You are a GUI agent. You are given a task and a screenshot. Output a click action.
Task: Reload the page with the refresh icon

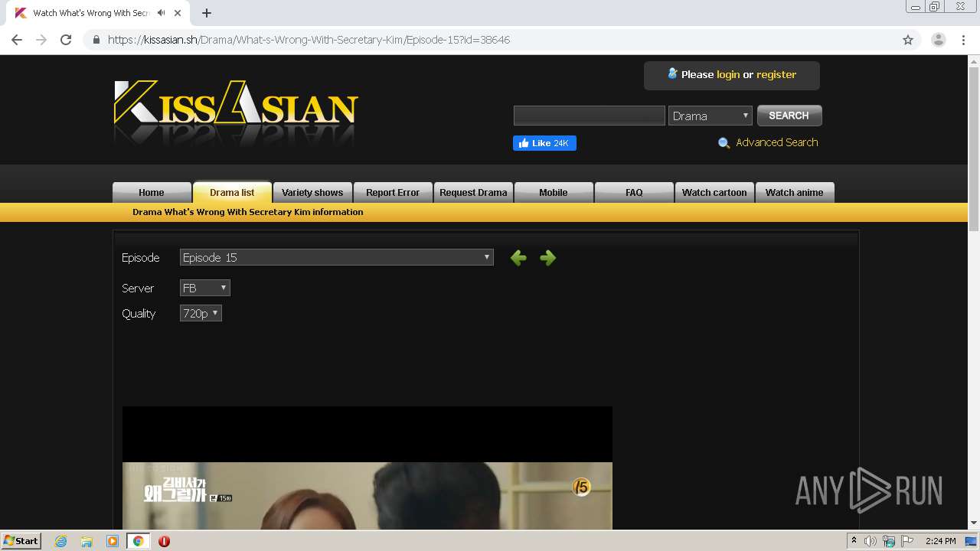[x=66, y=40]
